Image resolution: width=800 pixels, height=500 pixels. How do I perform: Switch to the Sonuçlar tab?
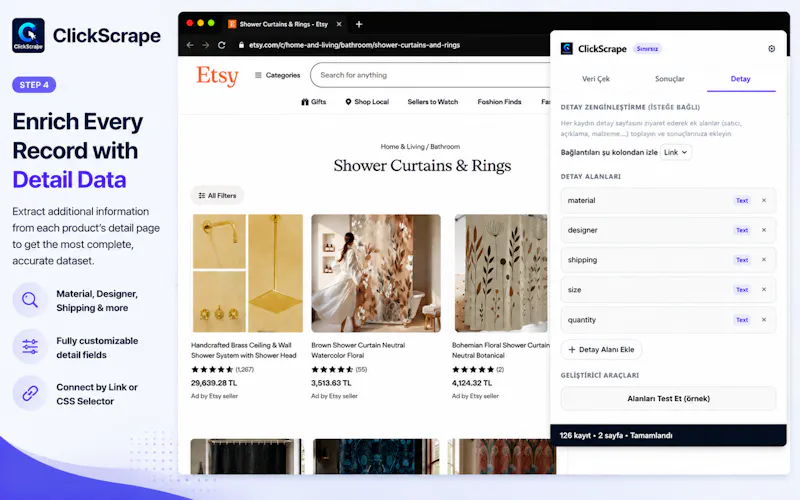pos(669,79)
